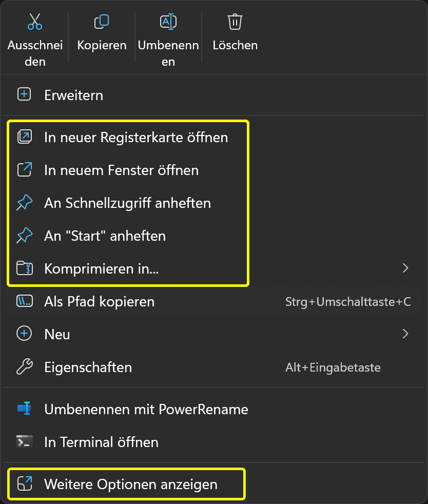
Task: Select An "Start" anheften
Action: [x=105, y=236]
